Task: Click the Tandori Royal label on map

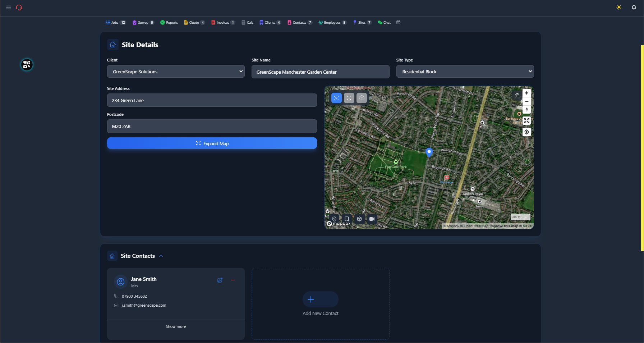Action: [473, 194]
